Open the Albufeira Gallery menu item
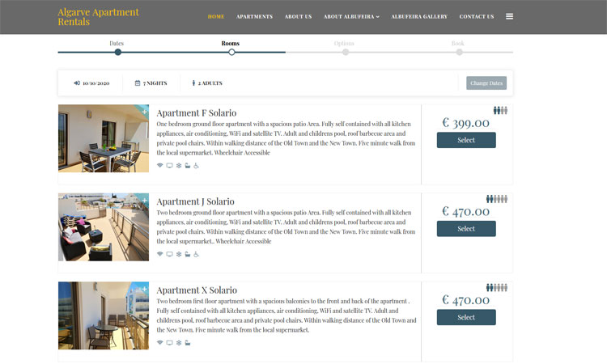 click(419, 17)
